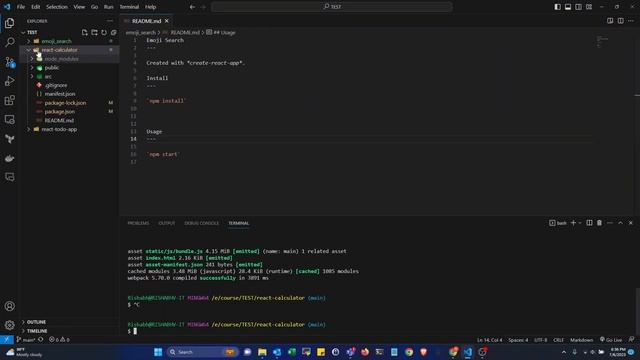Change language mode Markdown in status bar
Viewport: 640px width, 360px height.
581,340
